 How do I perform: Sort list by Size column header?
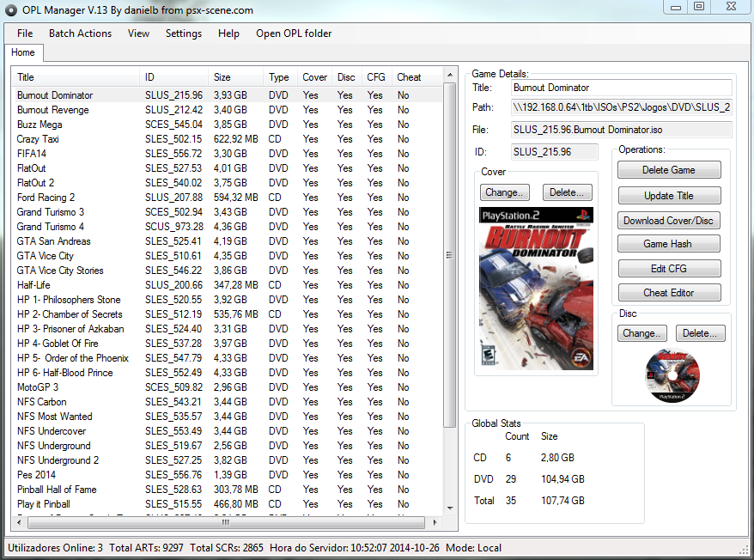tap(236, 77)
